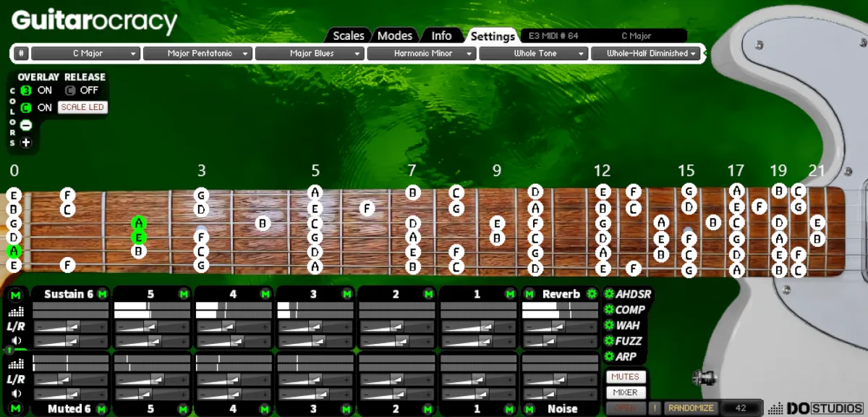Viewport: 868px width, 417px height.
Task: Open the Harmonic Minor scale dropdown
Action: pos(422,54)
